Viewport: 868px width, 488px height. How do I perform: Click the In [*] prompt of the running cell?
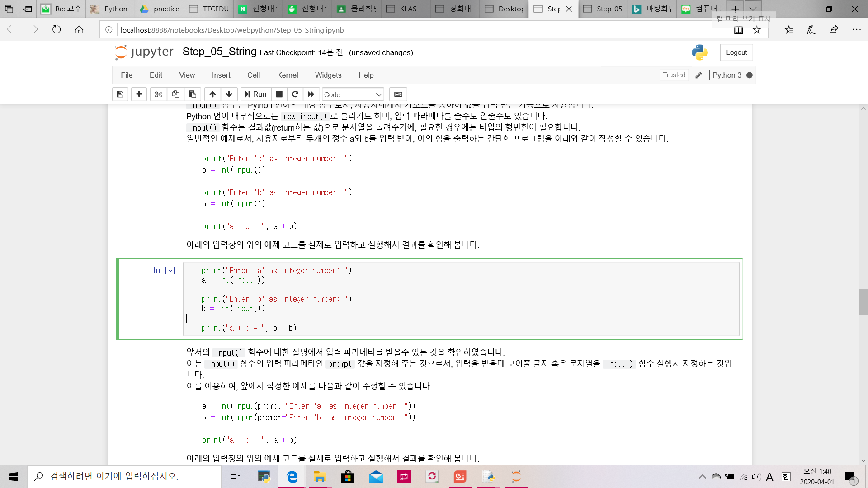166,271
